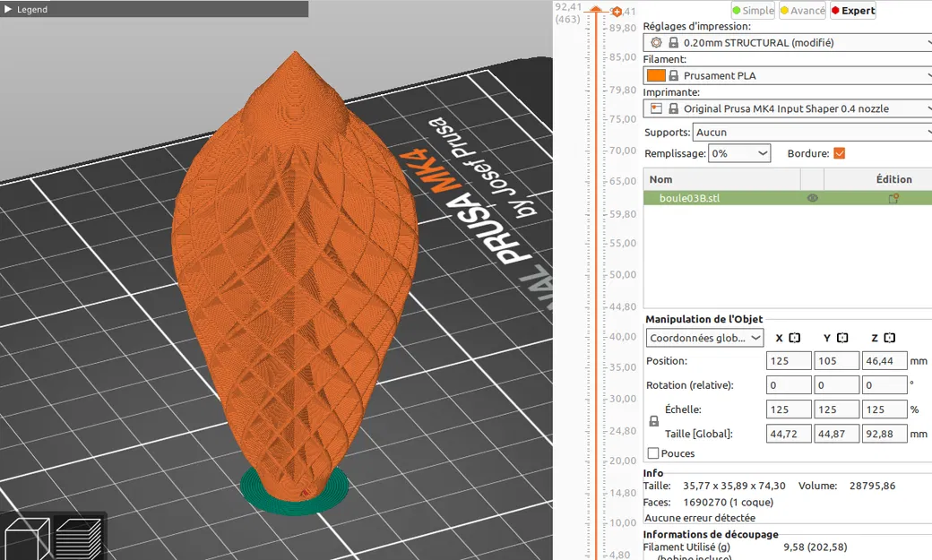Image resolution: width=932 pixels, height=560 pixels.
Task: Click the Position Z field showing 46,44
Action: point(885,361)
